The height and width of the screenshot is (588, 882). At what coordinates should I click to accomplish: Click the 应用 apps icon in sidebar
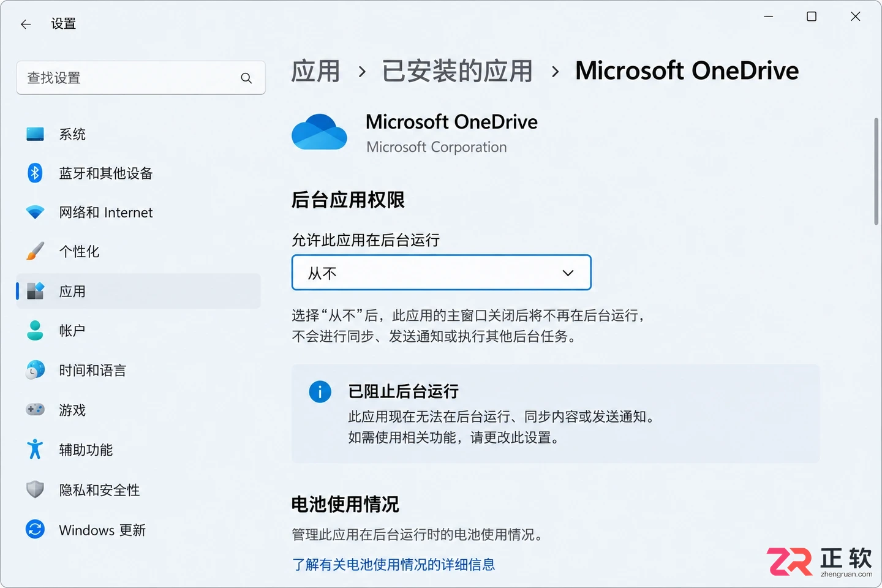tap(36, 291)
